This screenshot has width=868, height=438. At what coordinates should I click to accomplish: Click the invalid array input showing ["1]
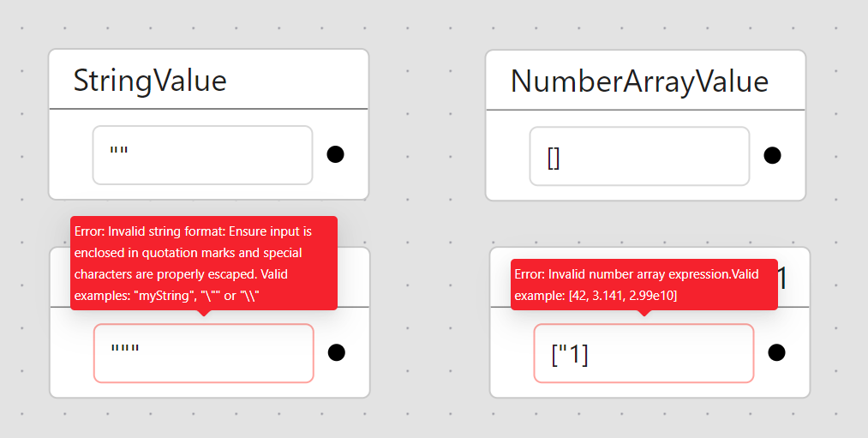(x=644, y=353)
